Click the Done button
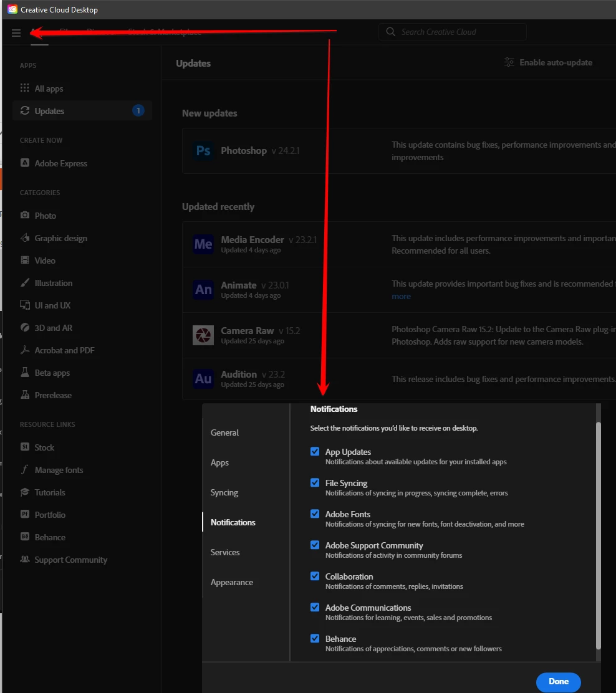Image resolution: width=616 pixels, height=693 pixels. [559, 682]
